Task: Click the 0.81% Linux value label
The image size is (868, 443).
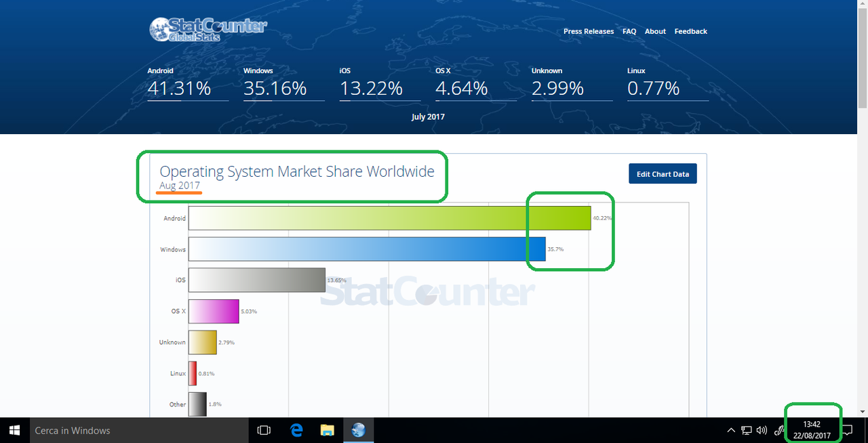Action: (x=207, y=374)
